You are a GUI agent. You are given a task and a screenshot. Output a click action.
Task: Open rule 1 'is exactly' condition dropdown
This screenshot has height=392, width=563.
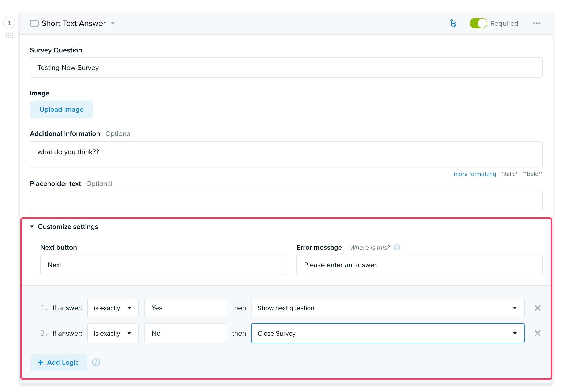113,308
